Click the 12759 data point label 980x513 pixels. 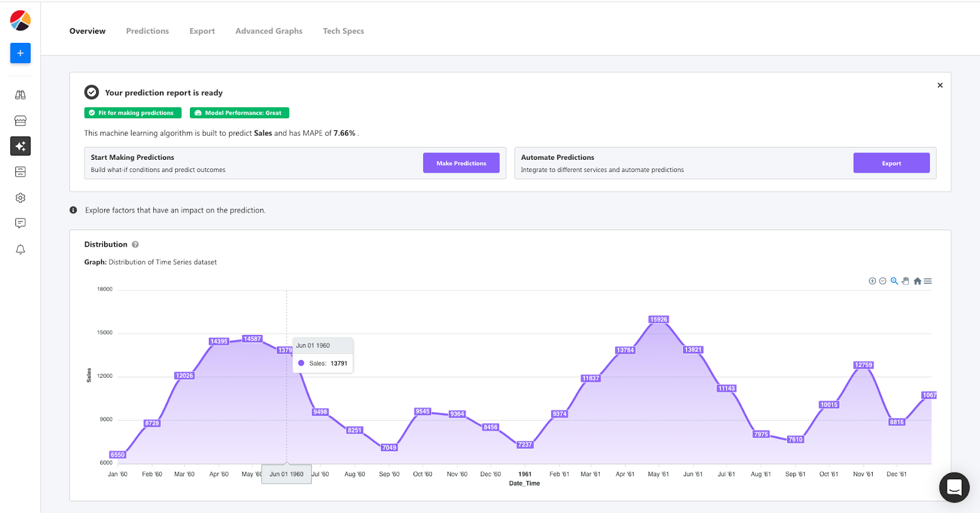(x=864, y=365)
